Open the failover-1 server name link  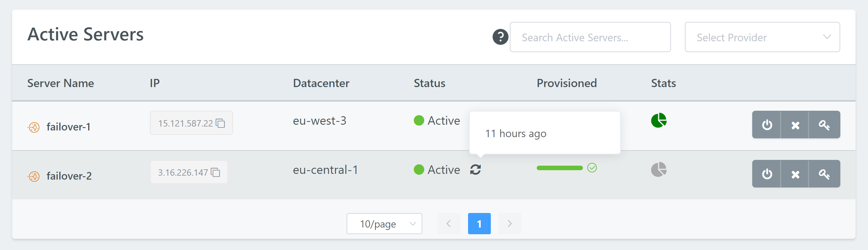tap(68, 127)
